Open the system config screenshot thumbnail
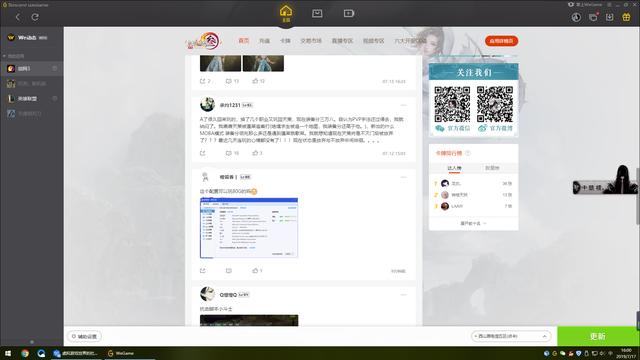This screenshot has height=360, width=640. [x=249, y=228]
